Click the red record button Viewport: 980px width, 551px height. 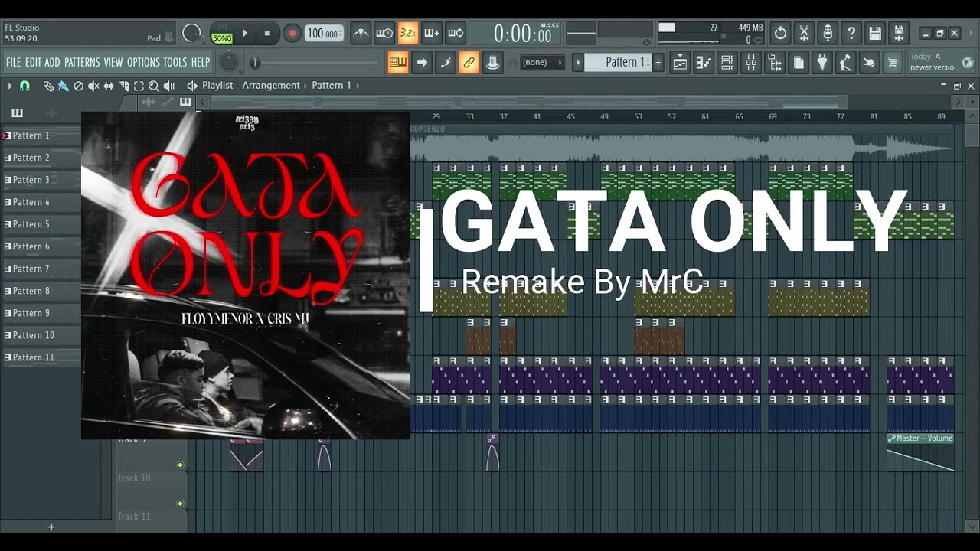click(292, 33)
